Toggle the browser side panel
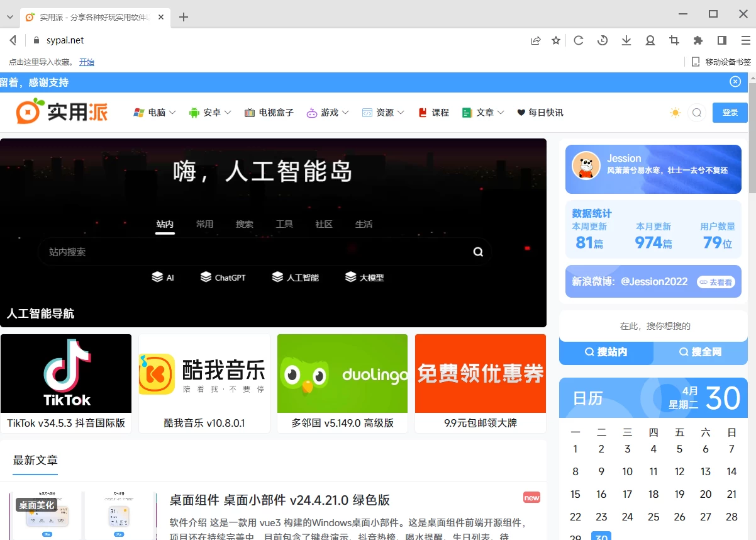The image size is (756, 540). (x=722, y=41)
